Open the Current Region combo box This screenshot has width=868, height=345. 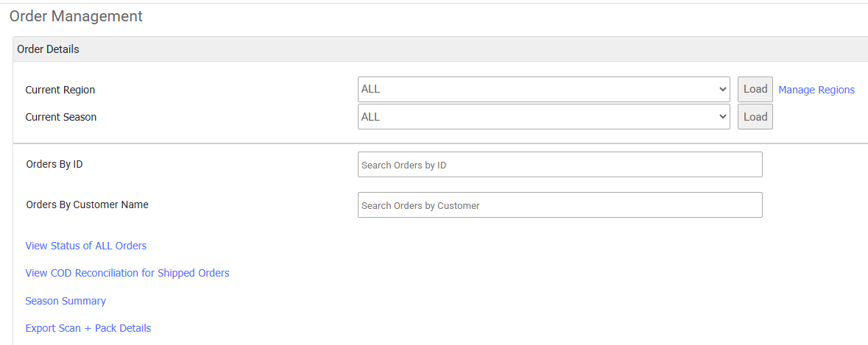(x=543, y=89)
